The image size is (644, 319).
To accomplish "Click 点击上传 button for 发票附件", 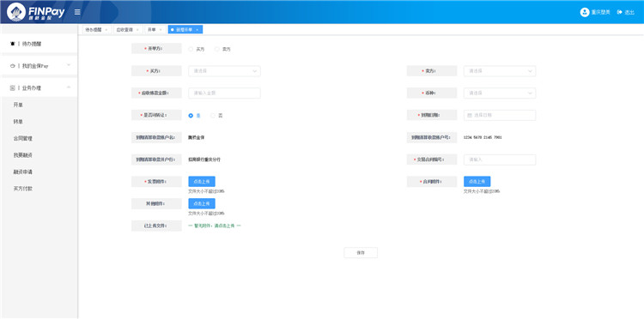I will (202, 182).
